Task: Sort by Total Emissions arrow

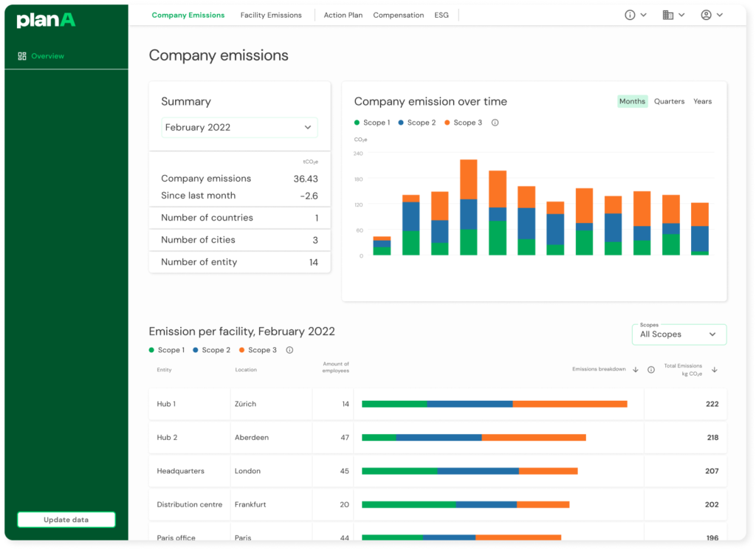Action: [715, 370]
